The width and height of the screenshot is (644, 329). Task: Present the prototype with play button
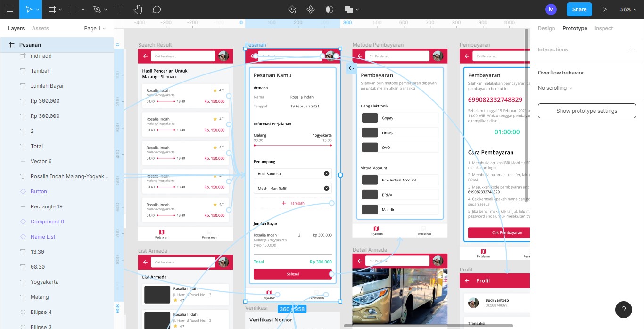tap(604, 9)
